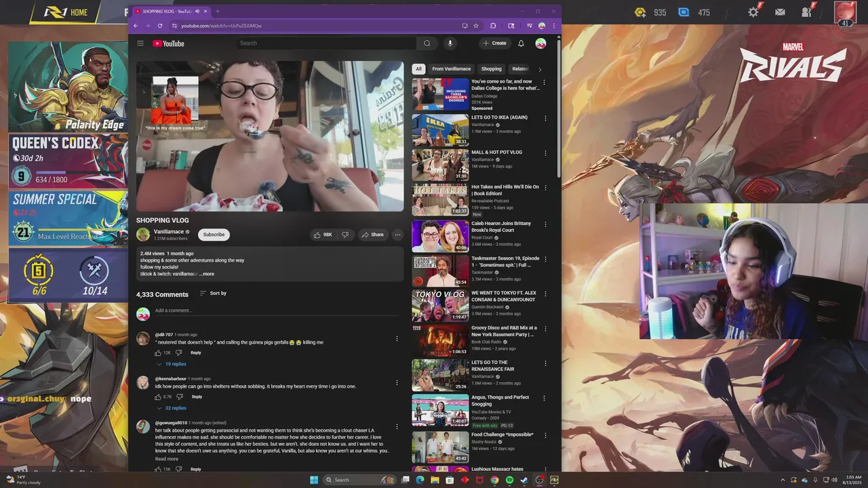Open the YouTube account avatar menu
This screenshot has width=868, height=488.
[540, 43]
